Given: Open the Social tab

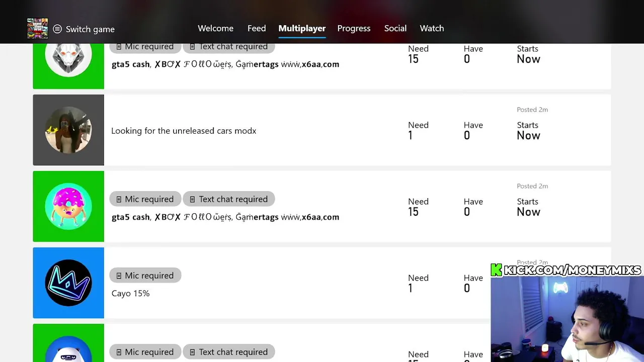Looking at the screenshot, I should click(x=395, y=29).
